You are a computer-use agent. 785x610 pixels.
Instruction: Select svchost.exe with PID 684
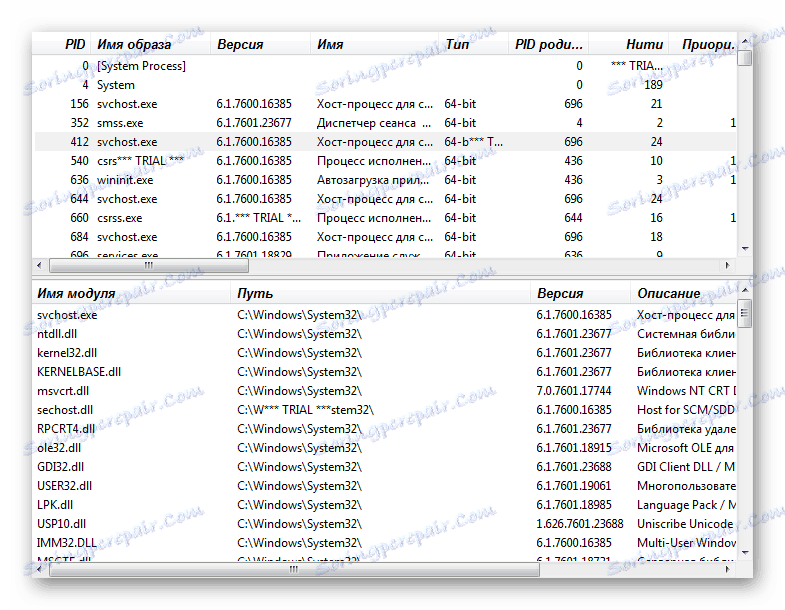pyautogui.click(x=384, y=237)
